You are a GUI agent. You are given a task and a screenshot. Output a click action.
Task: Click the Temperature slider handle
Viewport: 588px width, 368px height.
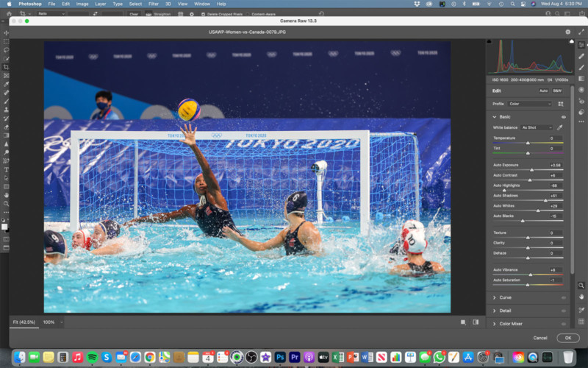[x=528, y=143]
